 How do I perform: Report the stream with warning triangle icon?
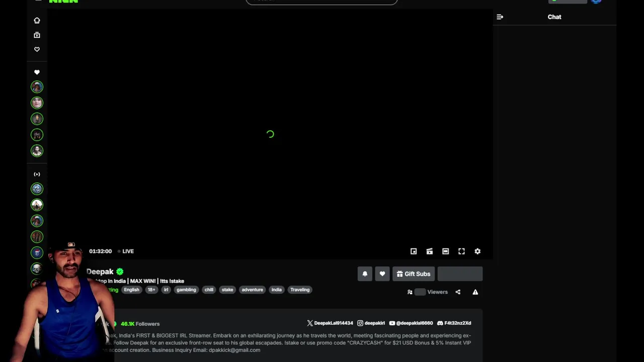[475, 292]
